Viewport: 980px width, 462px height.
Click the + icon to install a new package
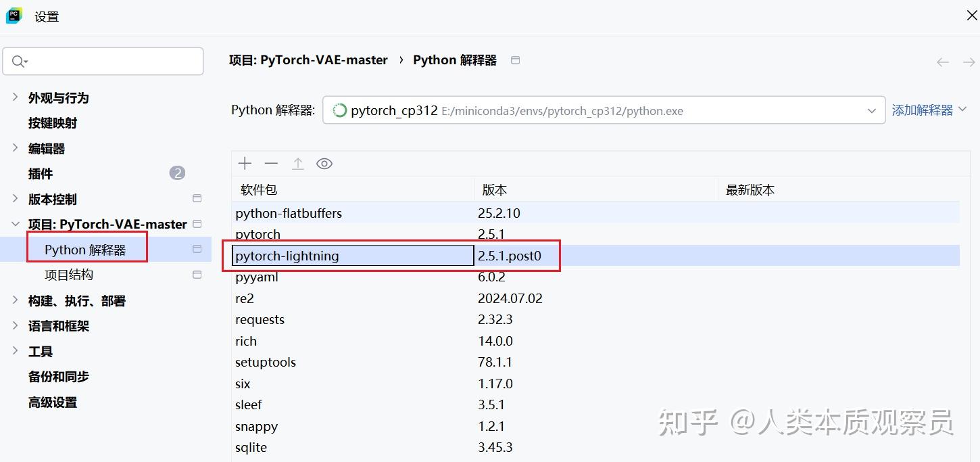[x=245, y=163]
